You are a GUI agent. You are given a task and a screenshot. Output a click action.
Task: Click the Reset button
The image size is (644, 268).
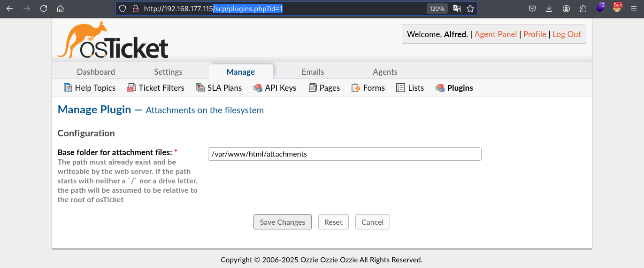point(333,222)
